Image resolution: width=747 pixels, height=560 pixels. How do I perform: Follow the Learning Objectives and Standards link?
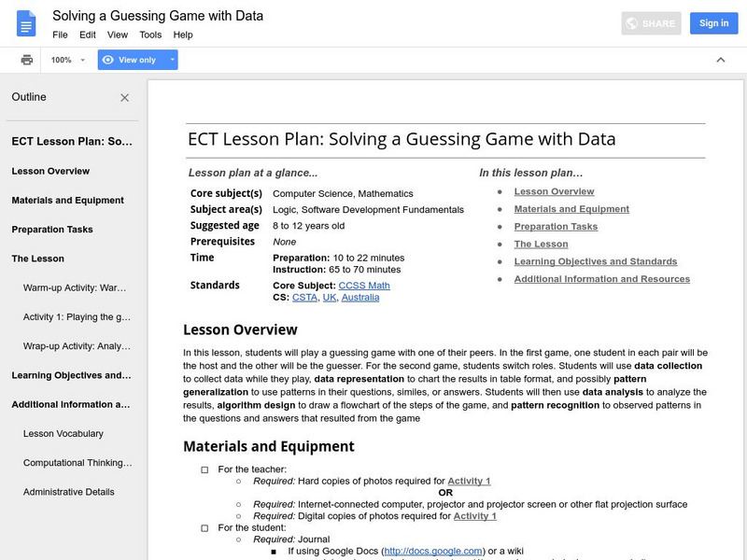click(595, 261)
